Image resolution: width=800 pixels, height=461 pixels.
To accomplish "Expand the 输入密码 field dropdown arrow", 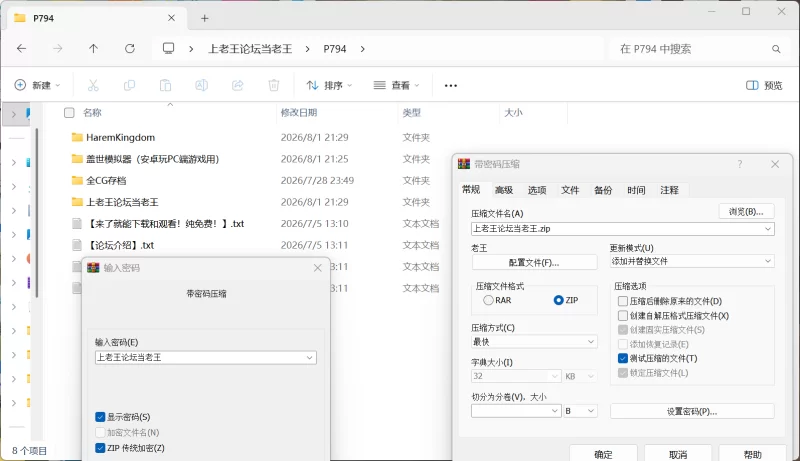I will click(309, 357).
